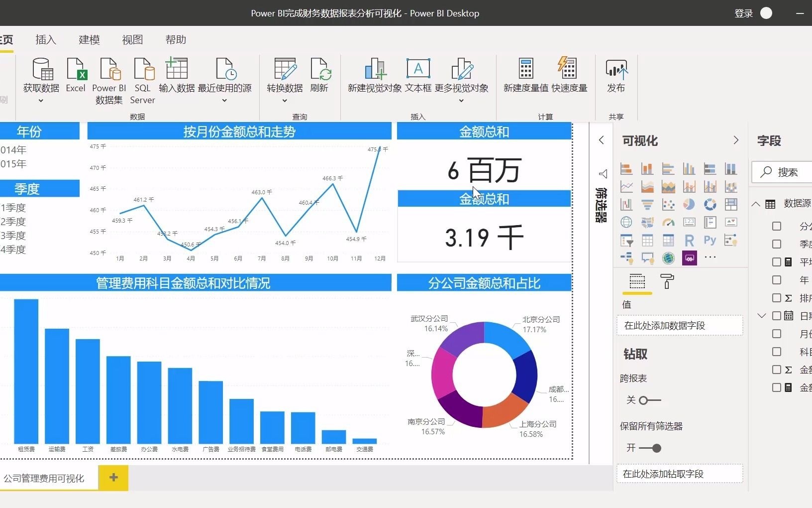This screenshot has height=508, width=812.
Task: Collapse visualizations pane with left chevron
Action: [602, 140]
